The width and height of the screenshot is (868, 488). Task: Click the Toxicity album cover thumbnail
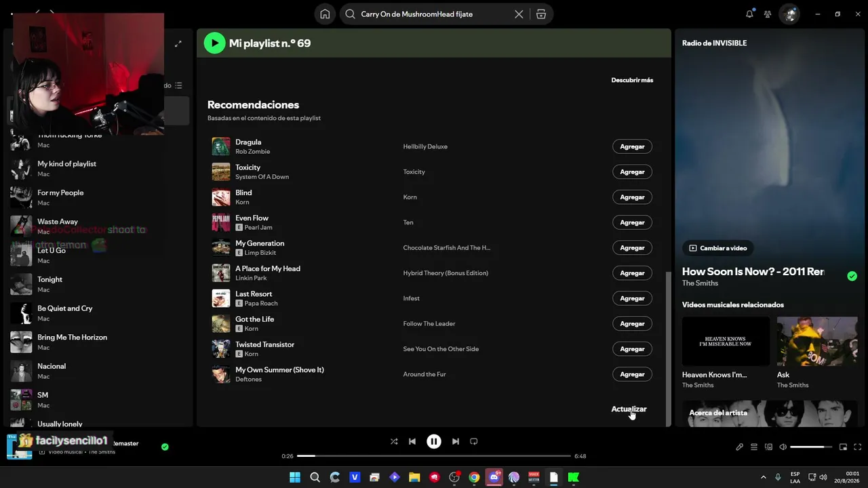point(221,171)
